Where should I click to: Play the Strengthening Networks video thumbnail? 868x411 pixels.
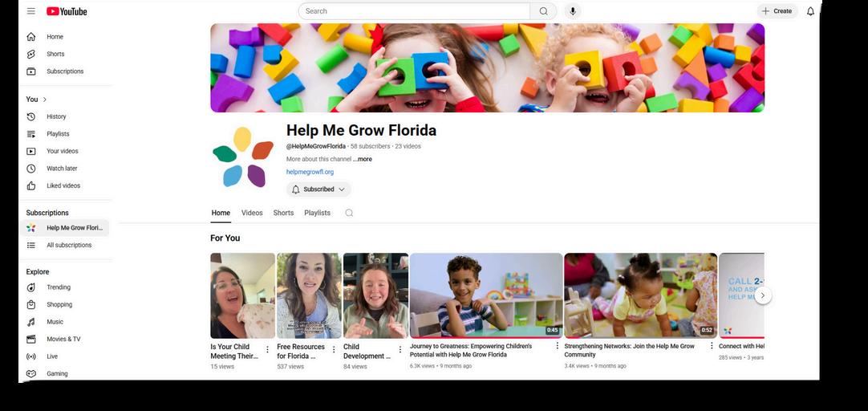pos(640,295)
